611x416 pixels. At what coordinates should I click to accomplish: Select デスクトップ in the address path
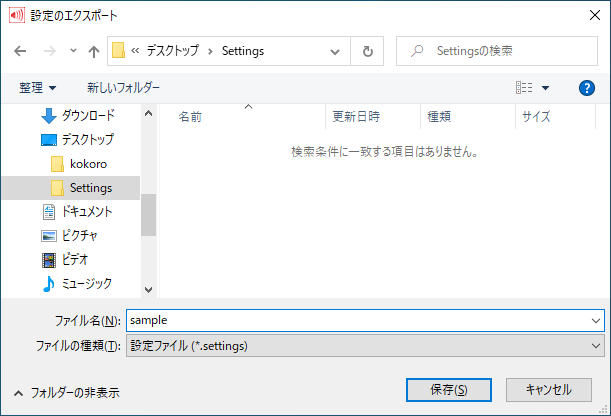(173, 51)
